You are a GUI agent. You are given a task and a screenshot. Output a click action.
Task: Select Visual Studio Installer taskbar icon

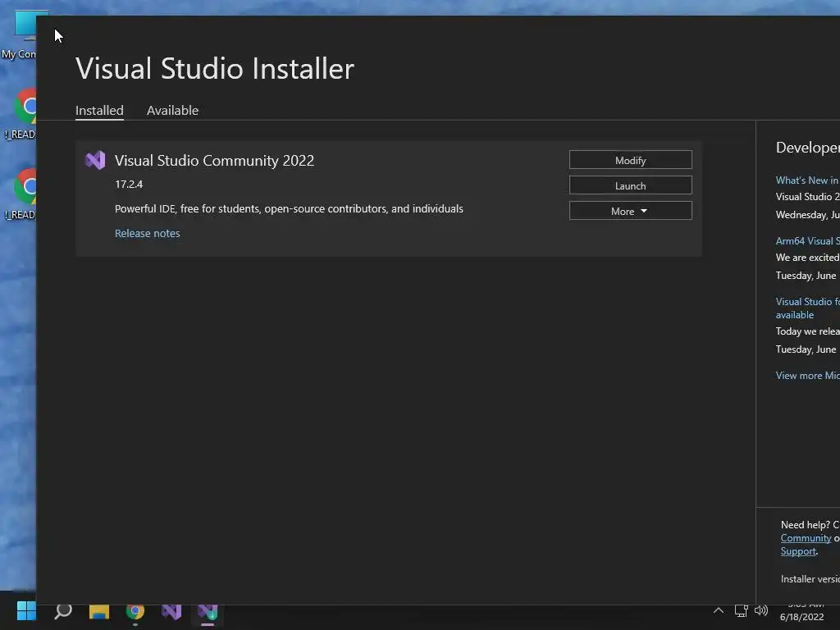point(208,611)
